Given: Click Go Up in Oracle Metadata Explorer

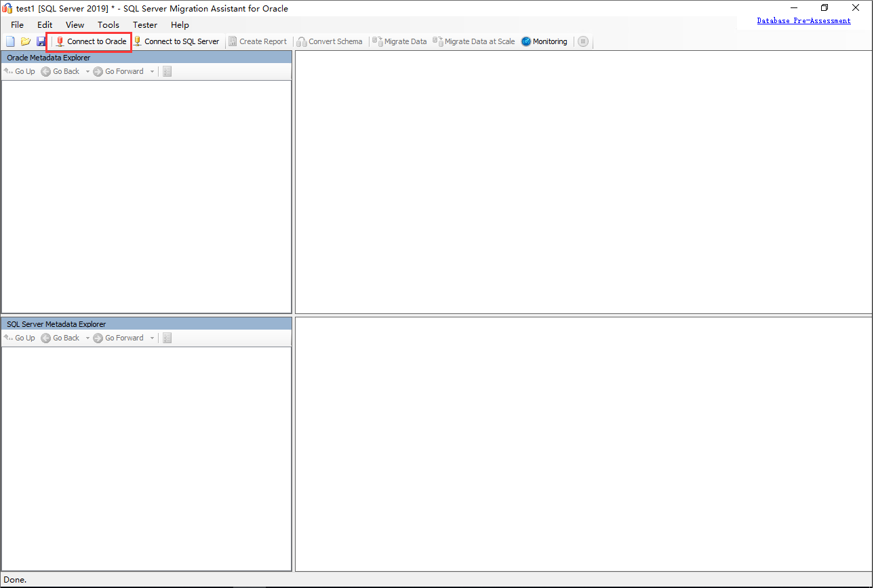Looking at the screenshot, I should coord(20,71).
